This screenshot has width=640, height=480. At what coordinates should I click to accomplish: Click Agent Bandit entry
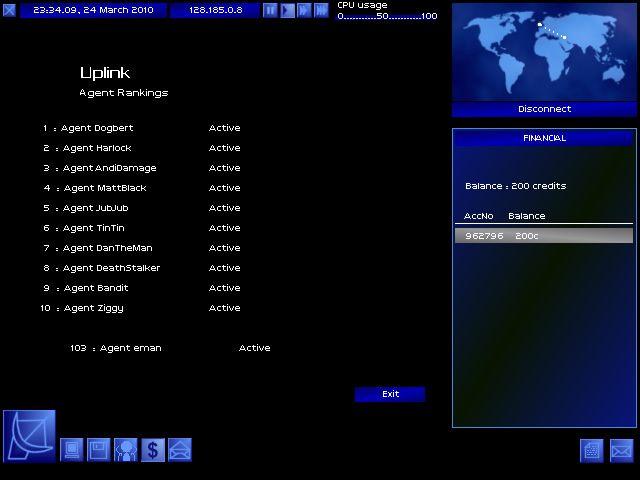(x=96, y=288)
